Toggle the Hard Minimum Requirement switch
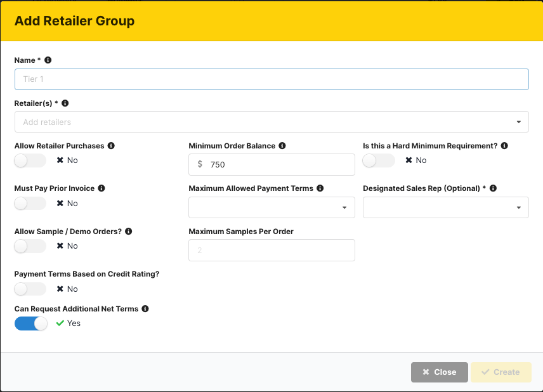 click(379, 160)
